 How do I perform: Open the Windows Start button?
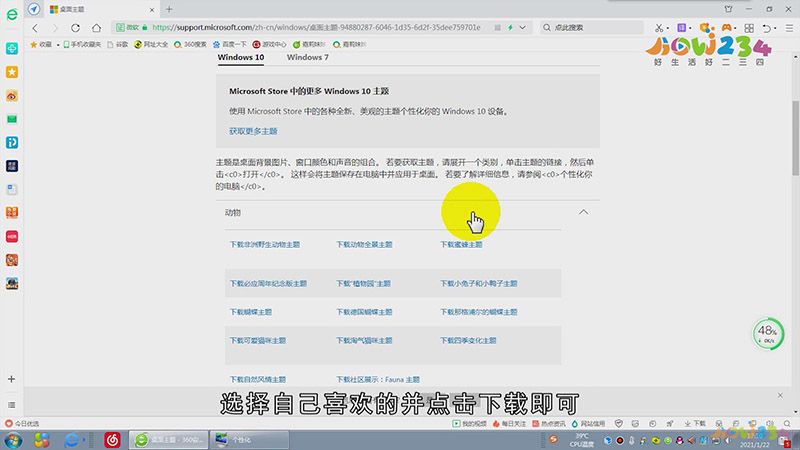(12, 440)
